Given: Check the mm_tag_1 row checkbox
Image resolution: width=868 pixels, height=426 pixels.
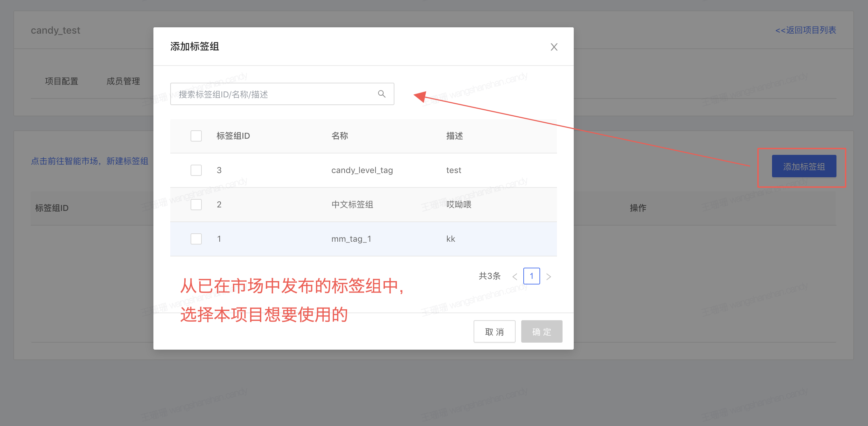Looking at the screenshot, I should pos(196,239).
